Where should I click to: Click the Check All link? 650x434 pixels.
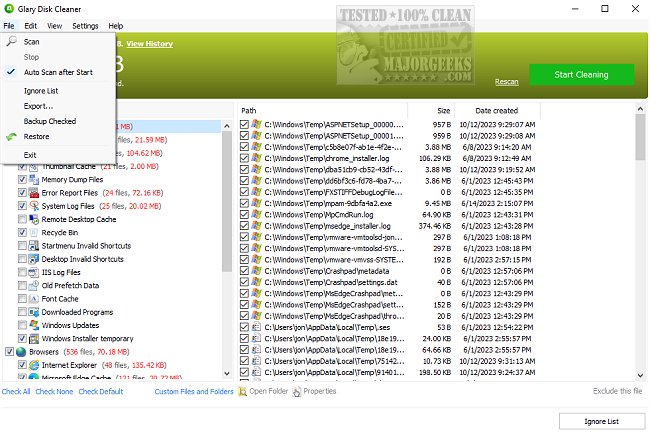[16, 391]
